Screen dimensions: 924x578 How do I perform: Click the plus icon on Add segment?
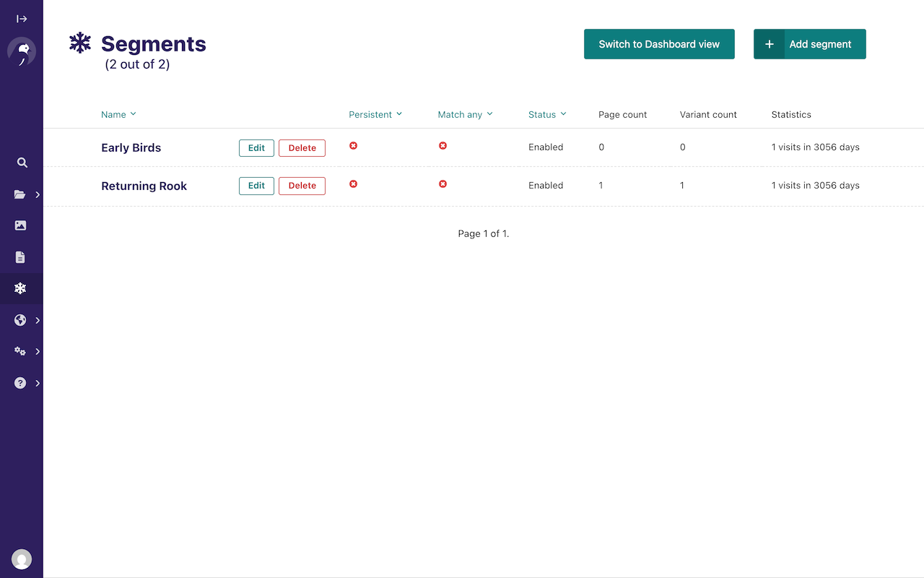[x=770, y=44]
